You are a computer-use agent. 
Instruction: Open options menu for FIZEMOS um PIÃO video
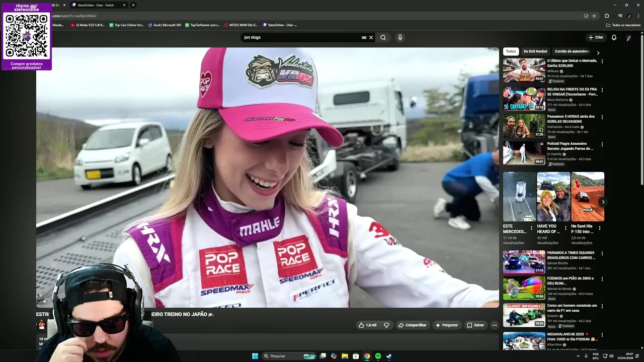[x=602, y=279]
